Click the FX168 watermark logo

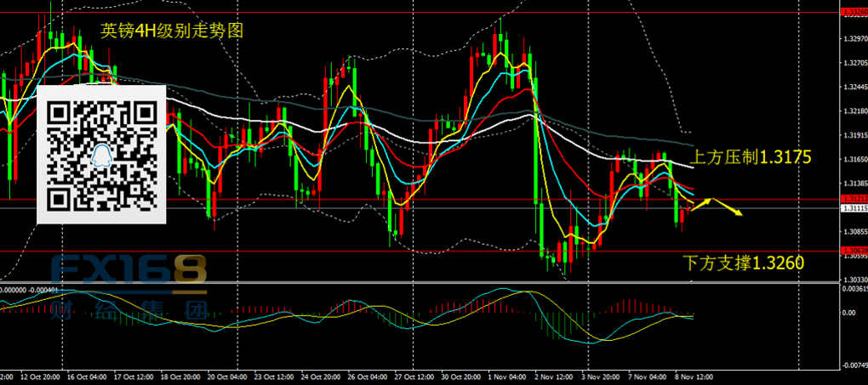click(x=128, y=271)
